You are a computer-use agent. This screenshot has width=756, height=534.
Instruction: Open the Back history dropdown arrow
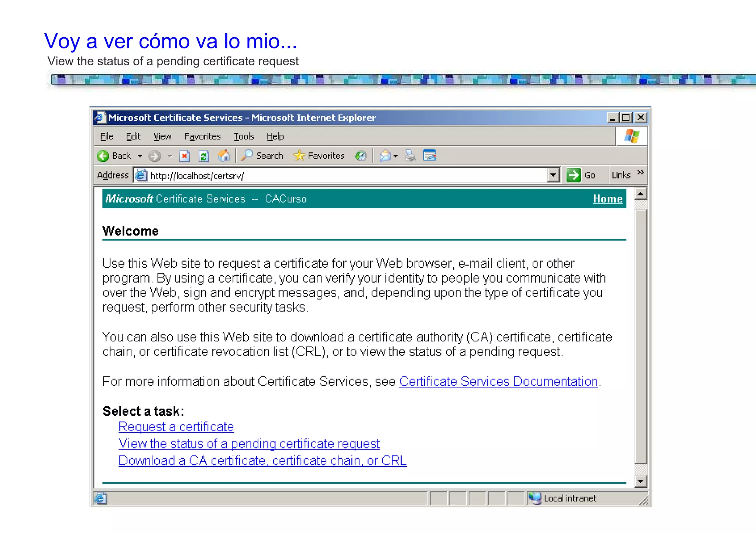click(140, 156)
